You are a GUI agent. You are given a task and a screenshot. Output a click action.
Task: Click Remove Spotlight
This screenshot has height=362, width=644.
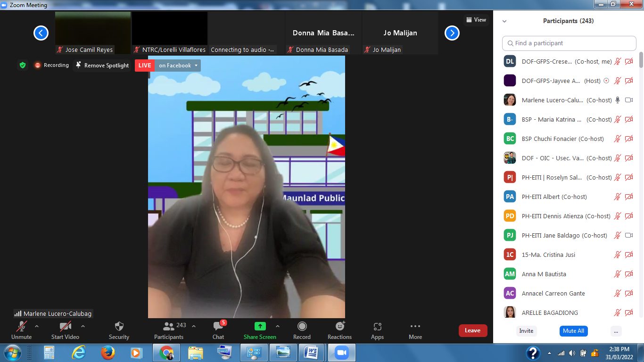click(x=102, y=66)
